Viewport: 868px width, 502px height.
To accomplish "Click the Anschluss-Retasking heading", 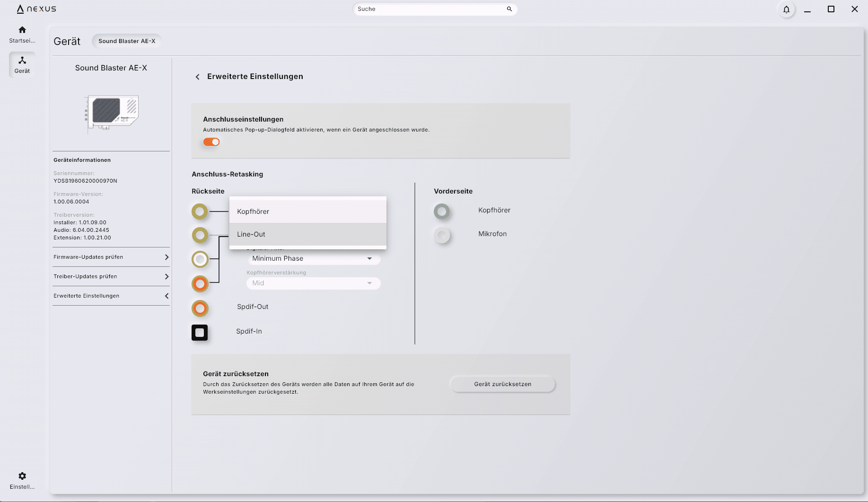I will click(x=227, y=174).
